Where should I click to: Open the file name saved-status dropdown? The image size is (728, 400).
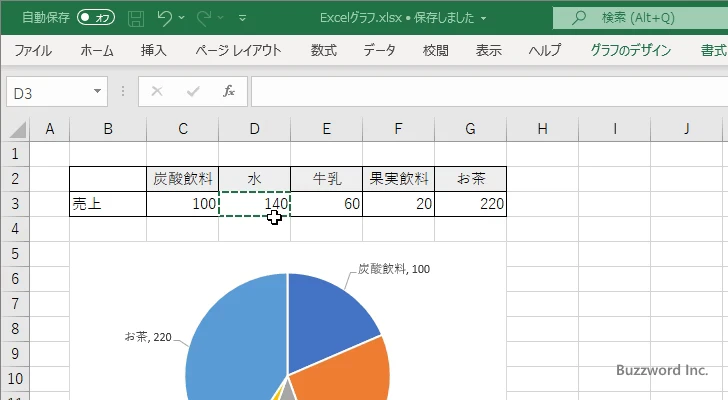[483, 19]
